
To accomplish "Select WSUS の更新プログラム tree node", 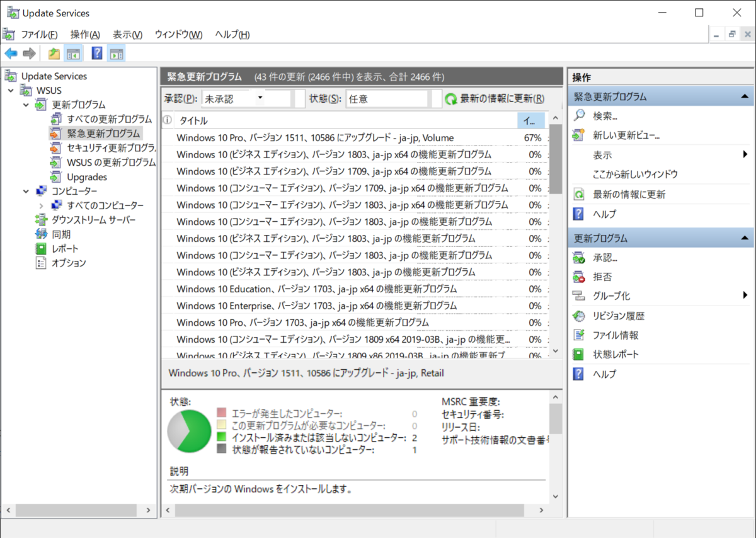I will click(x=111, y=162).
